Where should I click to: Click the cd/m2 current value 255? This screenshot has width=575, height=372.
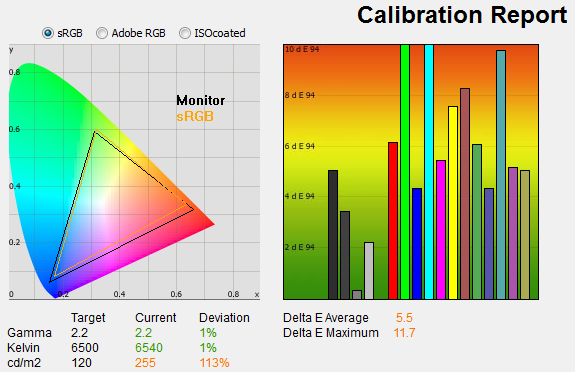click(x=145, y=363)
